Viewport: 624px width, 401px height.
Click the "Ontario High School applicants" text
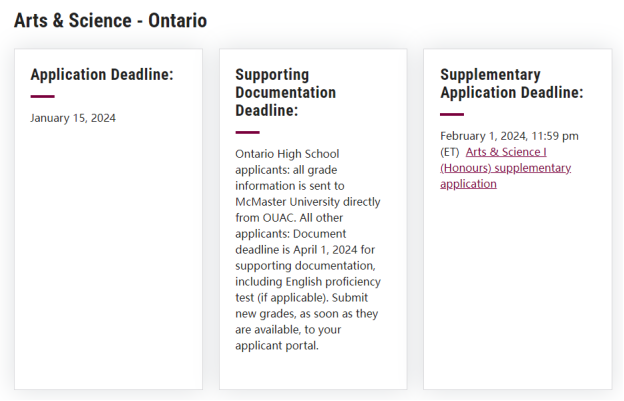point(287,162)
